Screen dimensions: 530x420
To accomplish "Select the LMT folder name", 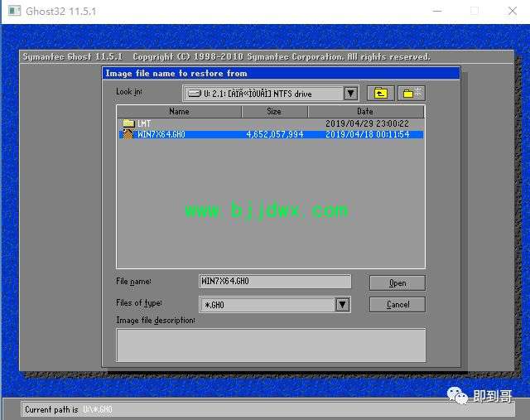I will coord(144,123).
